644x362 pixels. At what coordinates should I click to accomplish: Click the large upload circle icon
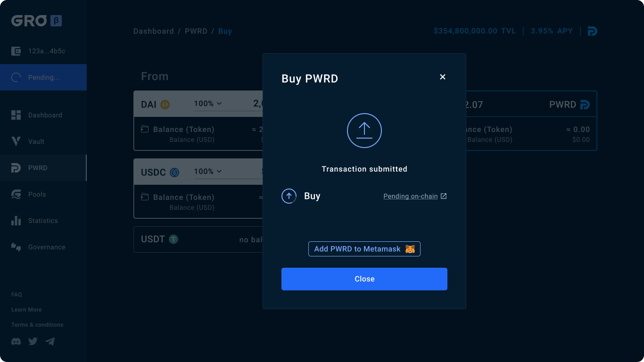pyautogui.click(x=364, y=131)
